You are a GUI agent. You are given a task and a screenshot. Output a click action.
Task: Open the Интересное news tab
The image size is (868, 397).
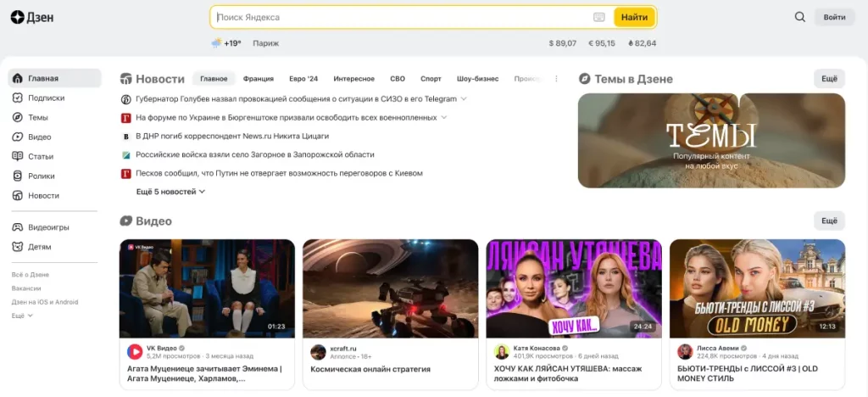pyautogui.click(x=353, y=79)
